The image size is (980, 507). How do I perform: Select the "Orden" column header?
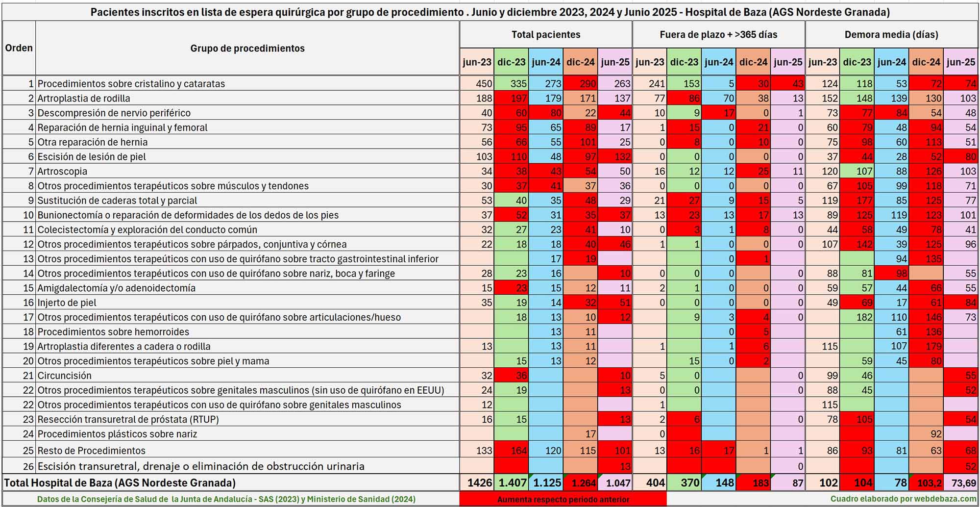19,48
